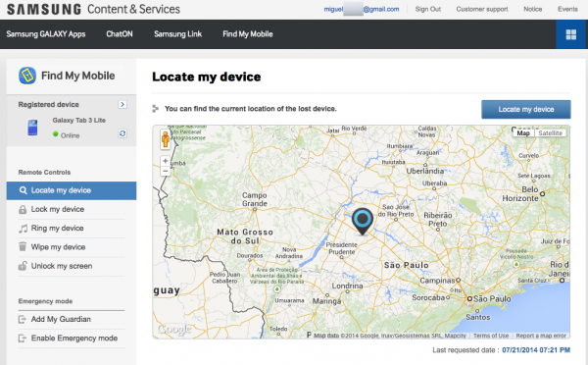Click the Online status text
588x365 pixels.
coord(70,135)
